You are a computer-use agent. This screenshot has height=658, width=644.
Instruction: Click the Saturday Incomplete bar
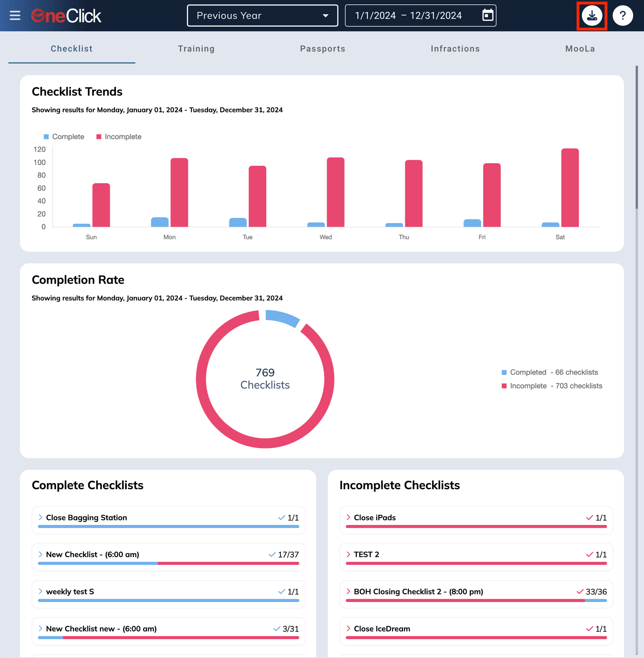[570, 188]
